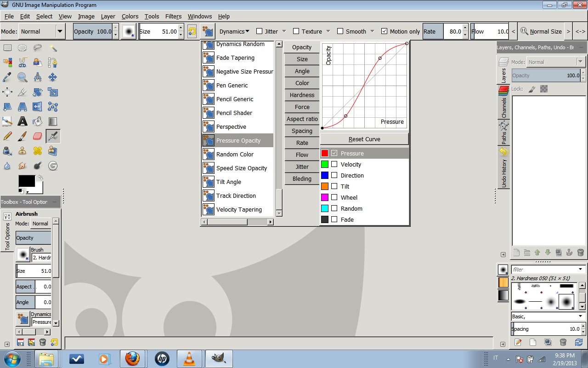This screenshot has height=368, width=588.
Task: Check the Velocity input checkbox
Action: (334, 164)
